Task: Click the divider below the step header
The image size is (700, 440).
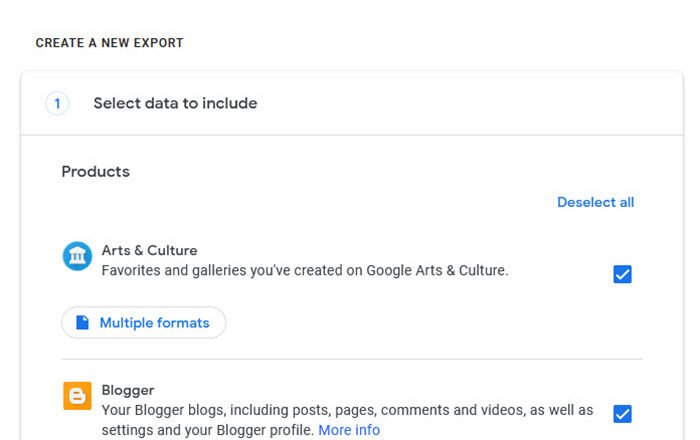Action: coord(351,135)
